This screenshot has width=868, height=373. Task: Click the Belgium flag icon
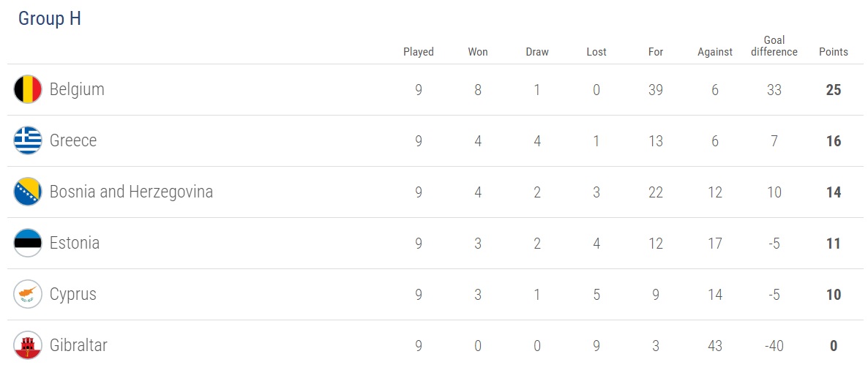(x=28, y=89)
